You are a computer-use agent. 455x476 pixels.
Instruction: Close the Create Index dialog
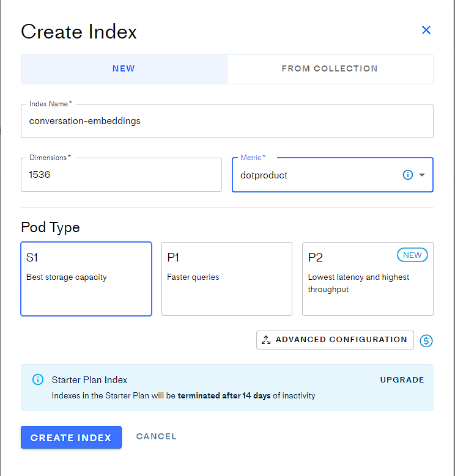(426, 31)
